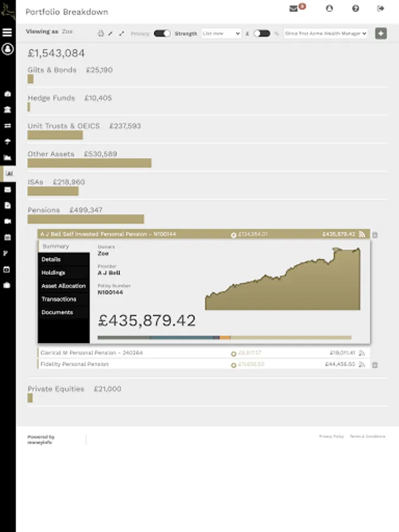Open the help question mark icon
399x532 pixels.
coord(355,8)
